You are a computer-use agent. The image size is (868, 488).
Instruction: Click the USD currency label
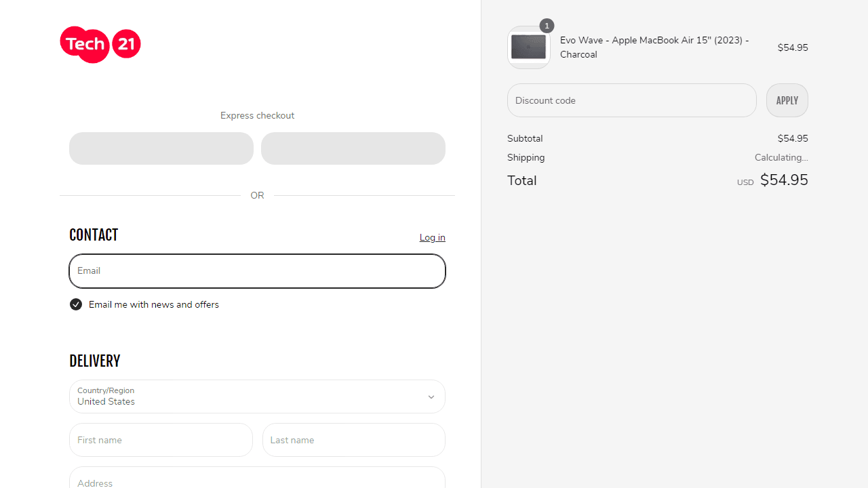click(745, 182)
